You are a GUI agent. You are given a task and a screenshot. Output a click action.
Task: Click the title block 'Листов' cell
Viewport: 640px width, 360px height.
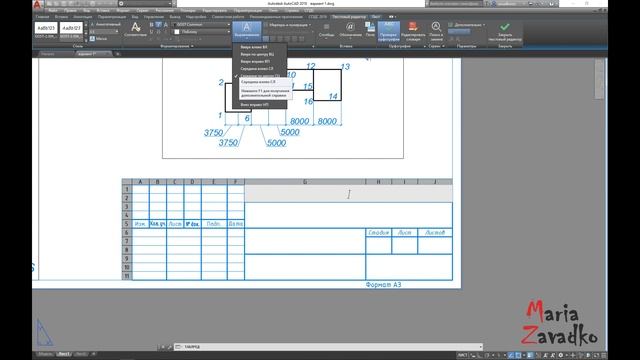(x=435, y=232)
